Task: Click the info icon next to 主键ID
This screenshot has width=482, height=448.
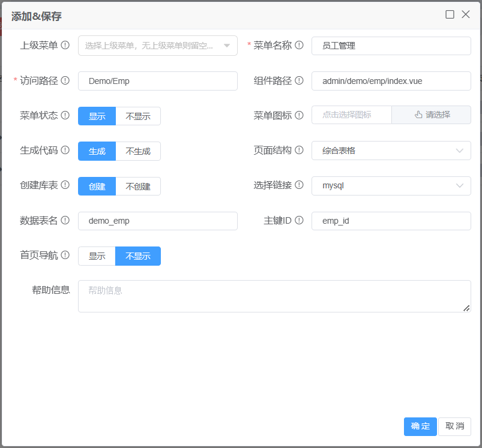Action: (x=299, y=221)
